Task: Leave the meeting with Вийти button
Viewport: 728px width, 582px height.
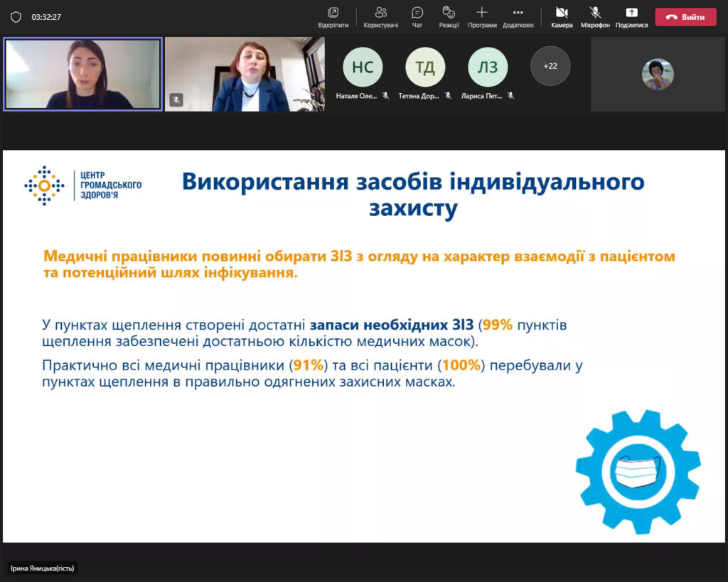Action: tap(685, 17)
